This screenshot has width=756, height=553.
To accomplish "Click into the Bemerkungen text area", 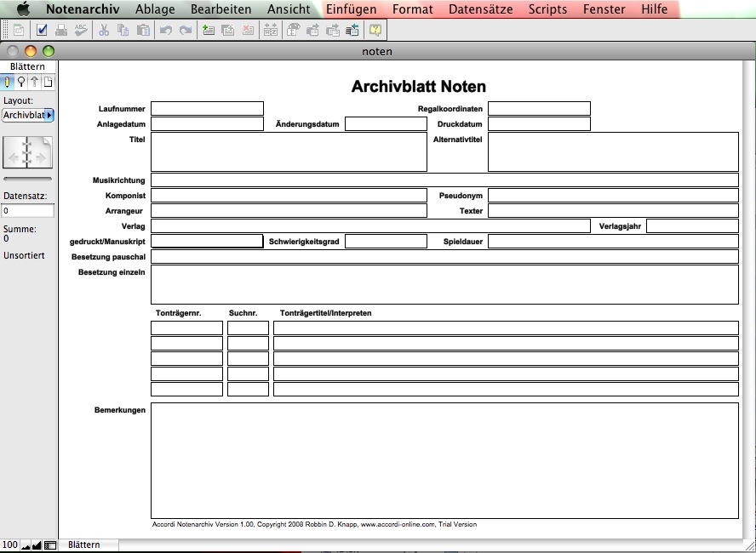I will pos(444,460).
